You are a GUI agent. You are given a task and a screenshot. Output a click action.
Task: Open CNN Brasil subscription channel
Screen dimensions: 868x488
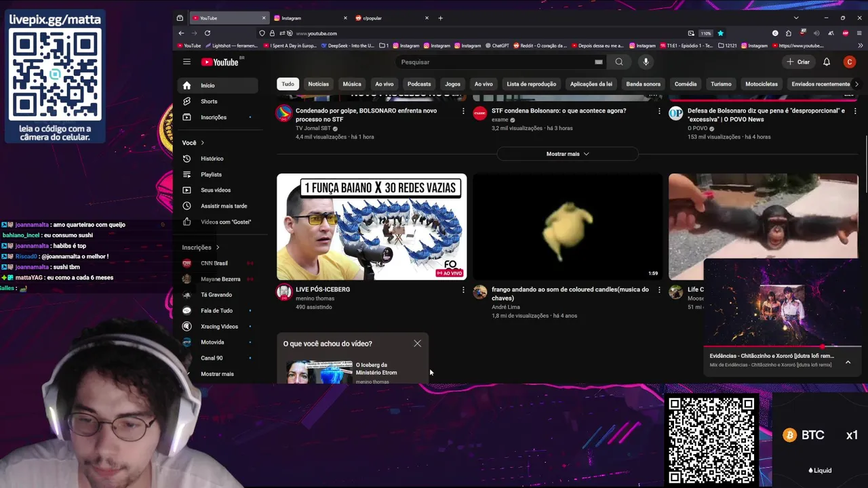[x=218, y=263]
